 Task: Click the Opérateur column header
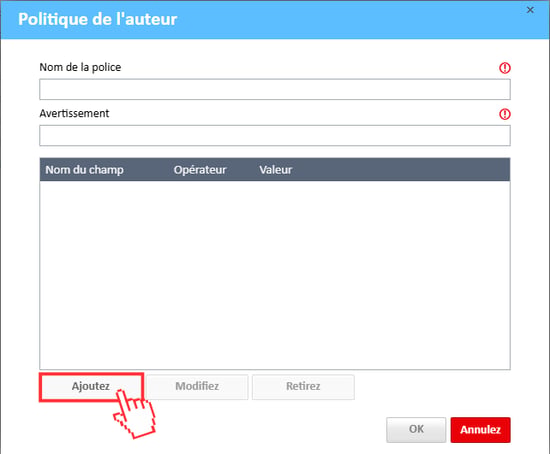[x=200, y=170]
